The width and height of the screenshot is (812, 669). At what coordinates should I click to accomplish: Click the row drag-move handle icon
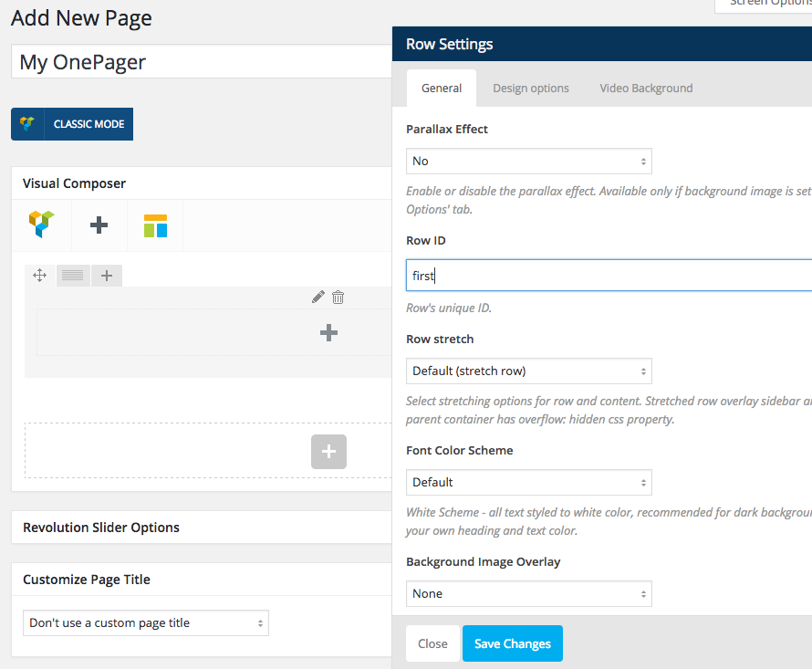pos(40,275)
